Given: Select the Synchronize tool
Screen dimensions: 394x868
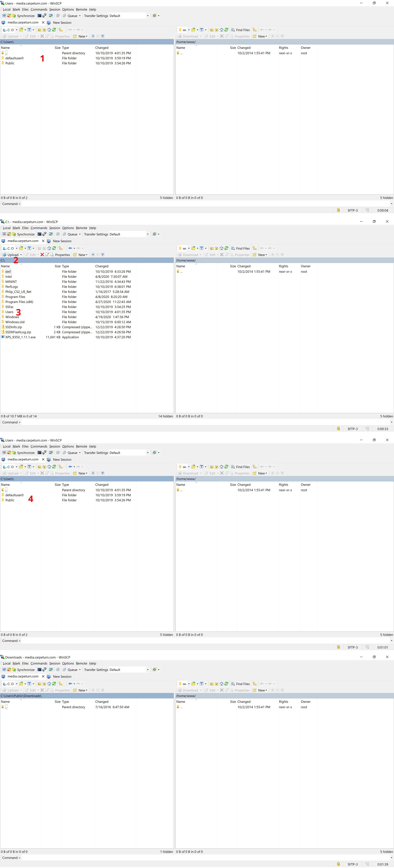Looking at the screenshot, I should [x=25, y=15].
